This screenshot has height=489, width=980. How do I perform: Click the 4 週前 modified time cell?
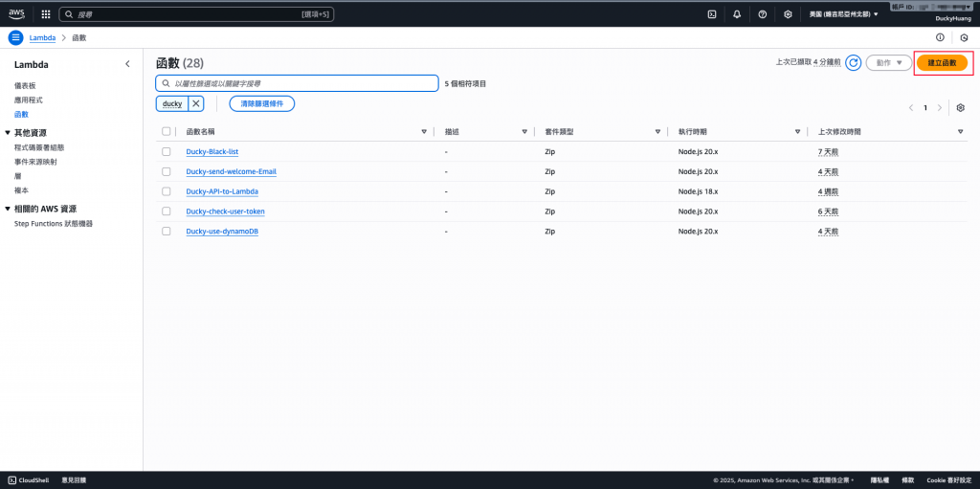(828, 191)
